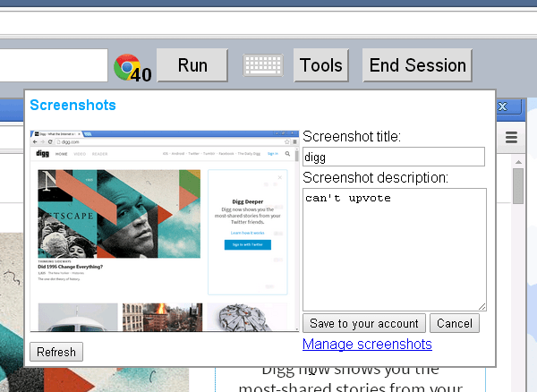Open the Tools menu
537x392 pixels.
[321, 65]
